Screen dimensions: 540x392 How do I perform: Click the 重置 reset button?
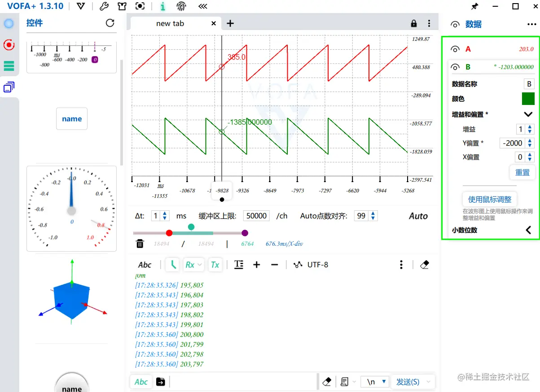(x=522, y=172)
